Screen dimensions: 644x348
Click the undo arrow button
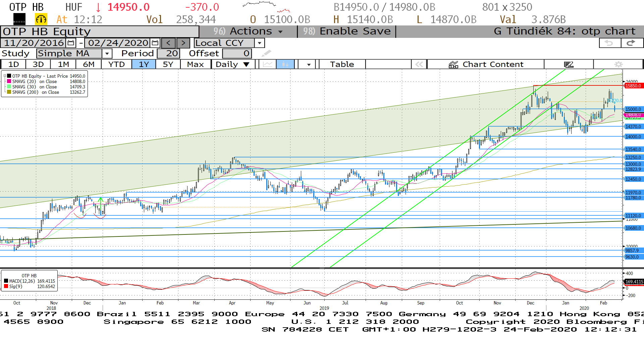click(x=609, y=43)
